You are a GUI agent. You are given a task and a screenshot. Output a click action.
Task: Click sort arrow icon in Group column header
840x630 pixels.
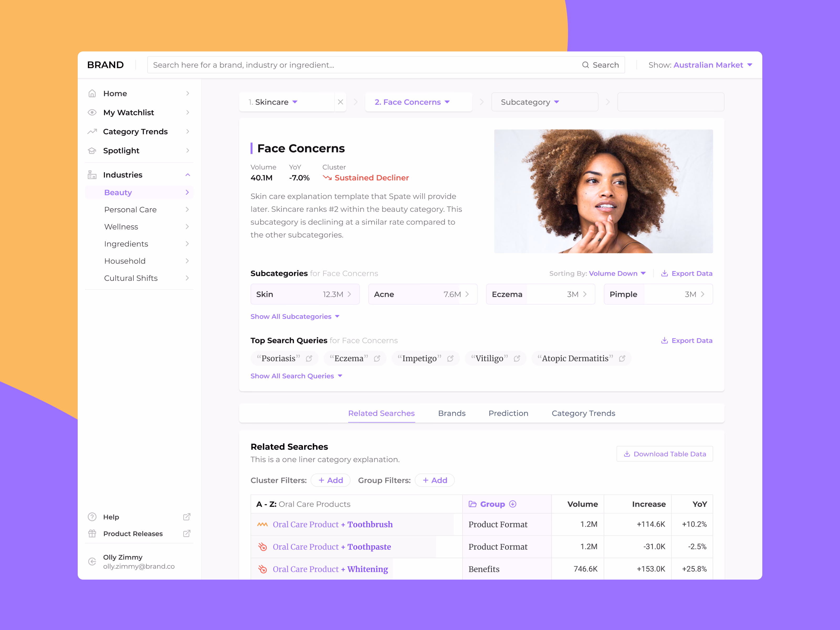pyautogui.click(x=513, y=504)
